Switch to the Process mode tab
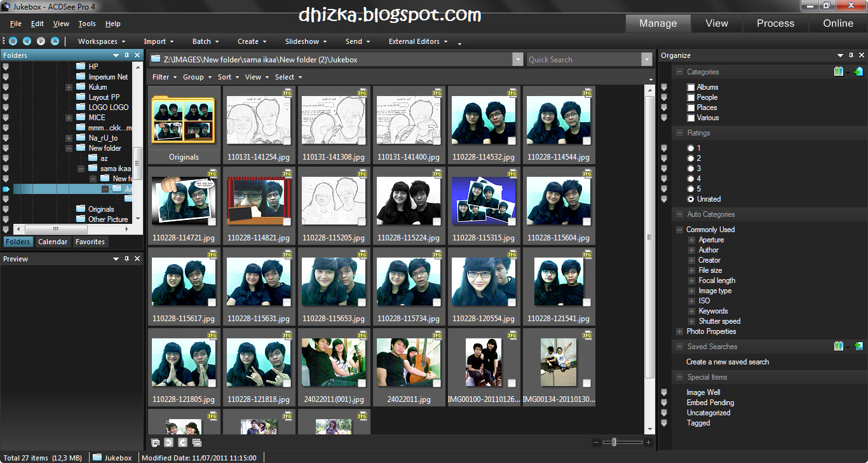868x463 pixels. tap(775, 24)
